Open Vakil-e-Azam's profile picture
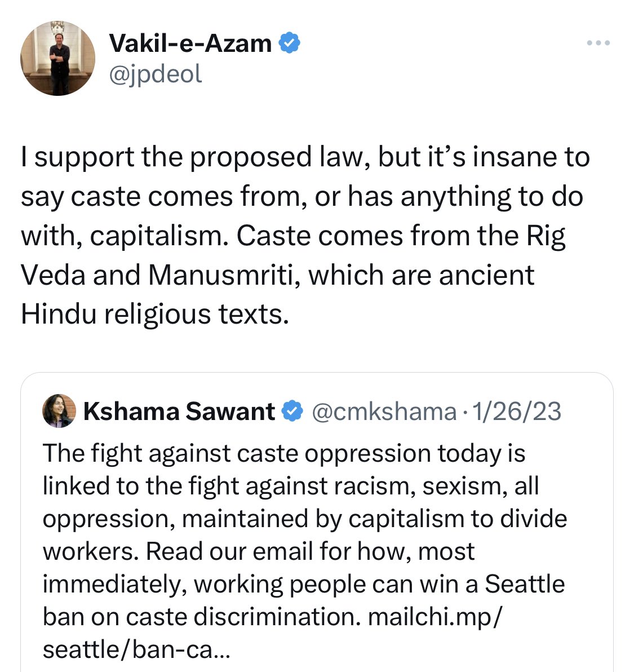The height and width of the screenshot is (672, 634). [57, 59]
